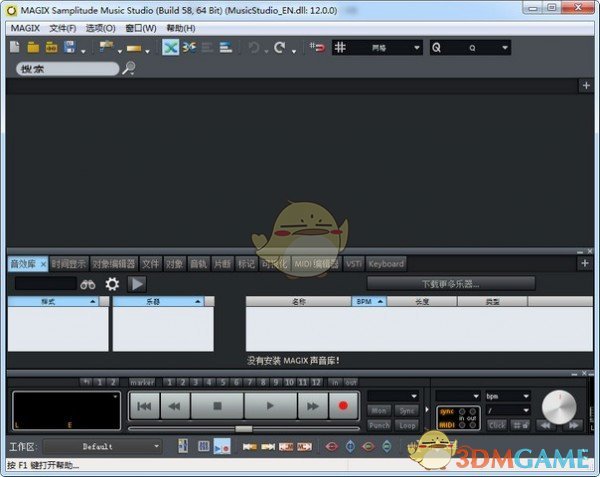Select the highlighted universal mouse mode icon
The height and width of the screenshot is (477, 600).
pyautogui.click(x=170, y=47)
